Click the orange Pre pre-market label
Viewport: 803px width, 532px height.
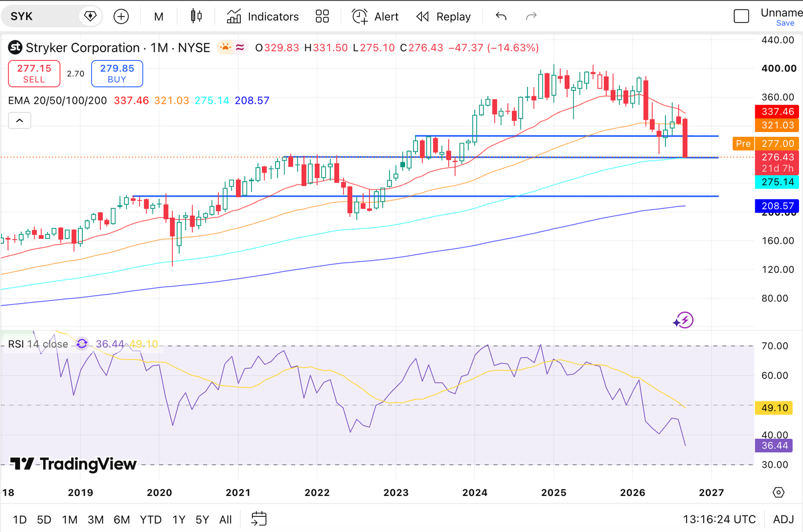743,144
